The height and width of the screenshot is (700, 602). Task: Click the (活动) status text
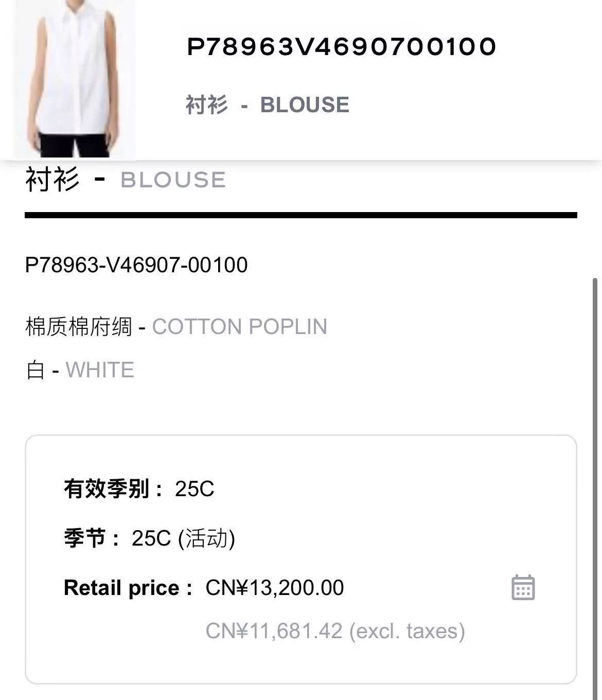(x=206, y=538)
